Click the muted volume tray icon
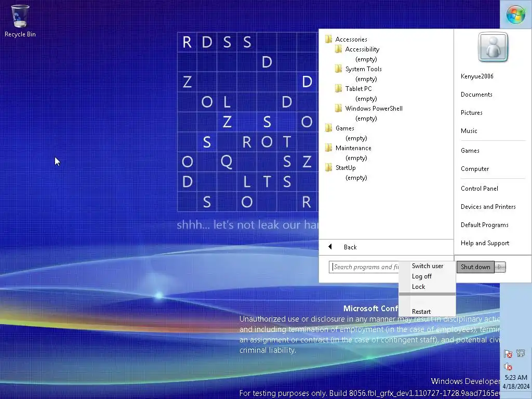The image size is (532, 399). click(x=508, y=366)
